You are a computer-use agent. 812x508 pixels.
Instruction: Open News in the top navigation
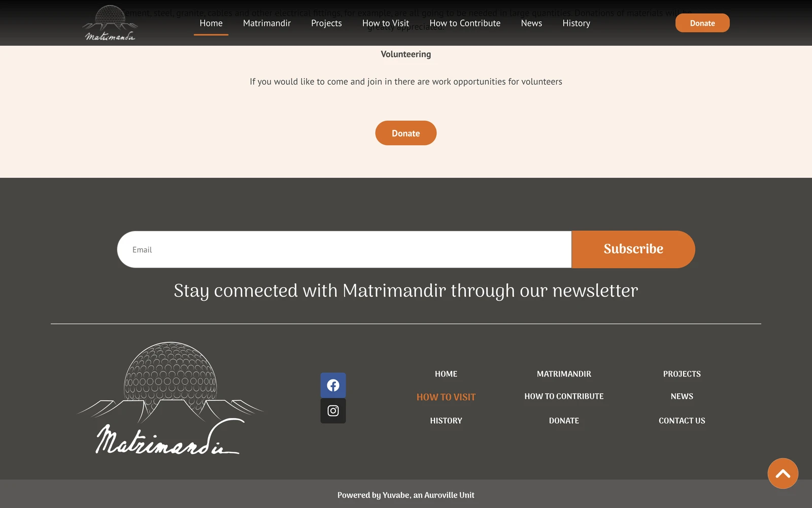[531, 23]
